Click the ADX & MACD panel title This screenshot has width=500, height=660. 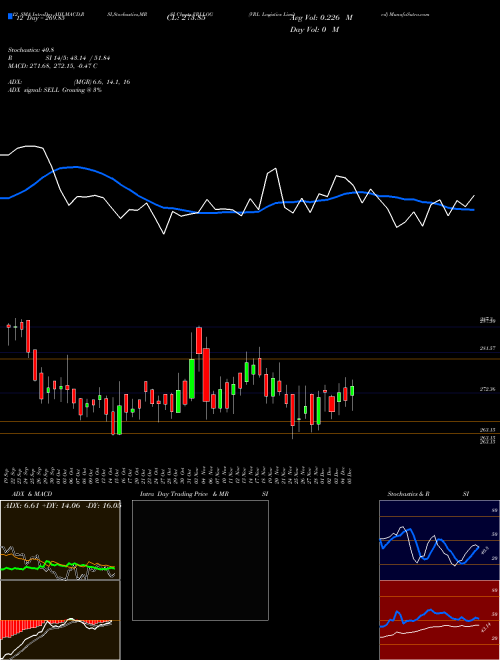[x=32, y=494]
